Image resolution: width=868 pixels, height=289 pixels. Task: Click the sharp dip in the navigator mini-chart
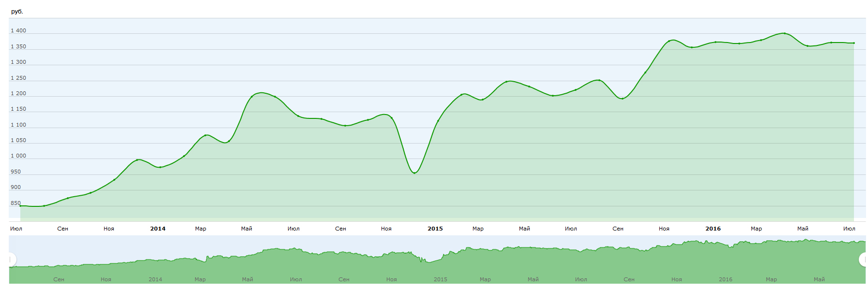pos(423,261)
